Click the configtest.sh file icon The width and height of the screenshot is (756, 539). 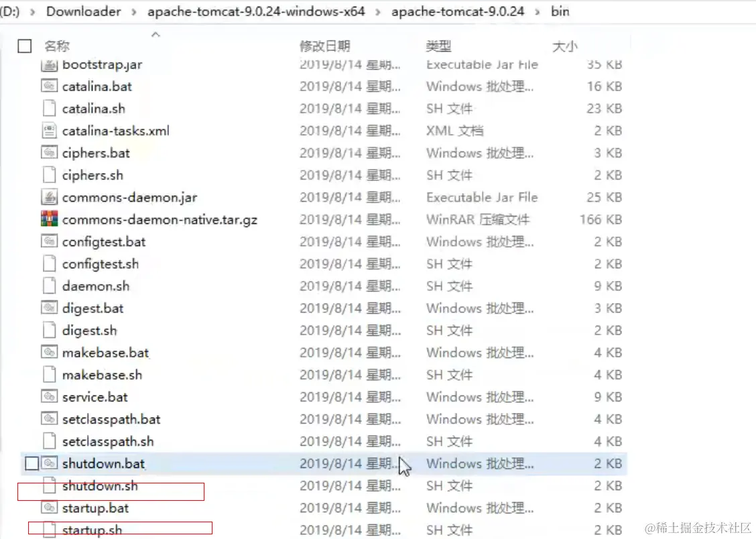pyautogui.click(x=49, y=263)
